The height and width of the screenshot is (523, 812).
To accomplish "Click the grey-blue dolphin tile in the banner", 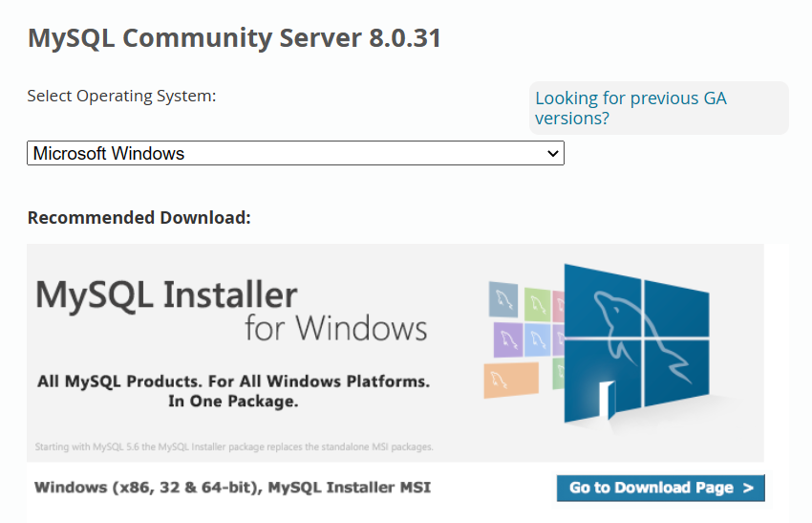I will click(x=503, y=299).
